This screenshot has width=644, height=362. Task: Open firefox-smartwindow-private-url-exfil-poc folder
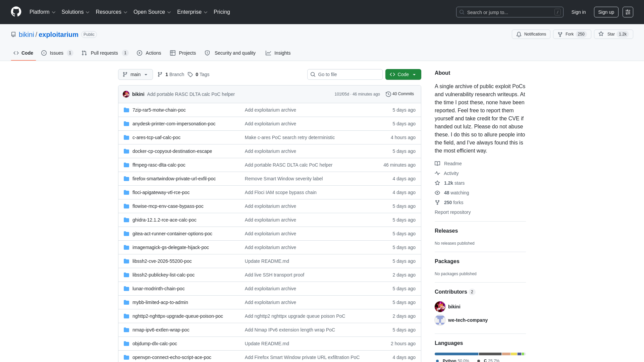(174, 179)
